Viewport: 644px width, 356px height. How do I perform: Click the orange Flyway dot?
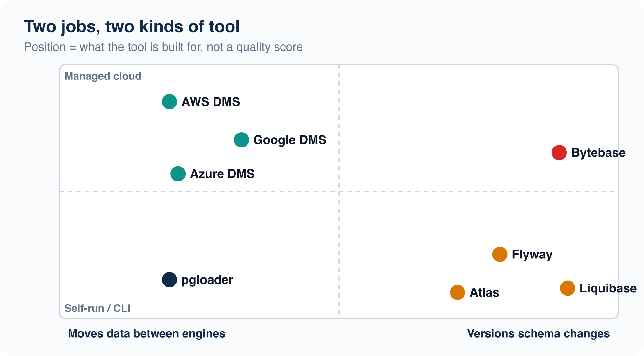500,254
